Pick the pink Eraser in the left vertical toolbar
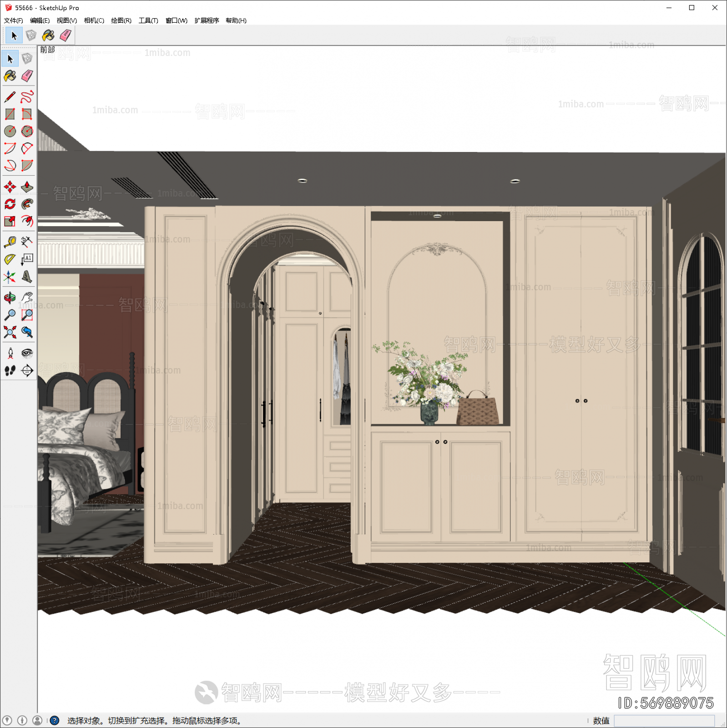This screenshot has width=727, height=728. point(27,76)
